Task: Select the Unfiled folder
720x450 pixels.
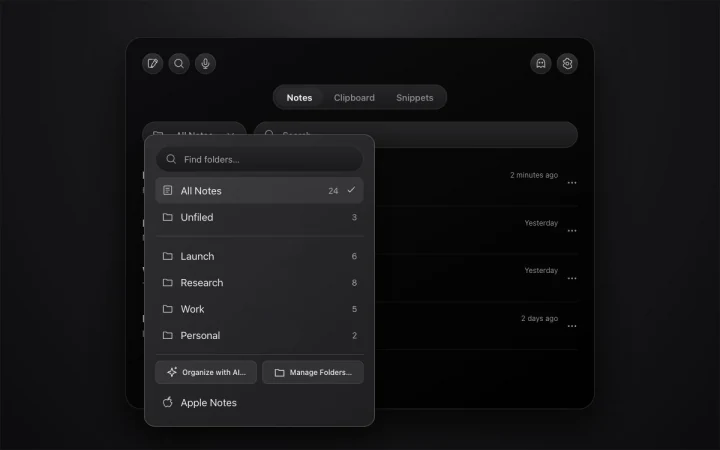Action: [x=259, y=217]
